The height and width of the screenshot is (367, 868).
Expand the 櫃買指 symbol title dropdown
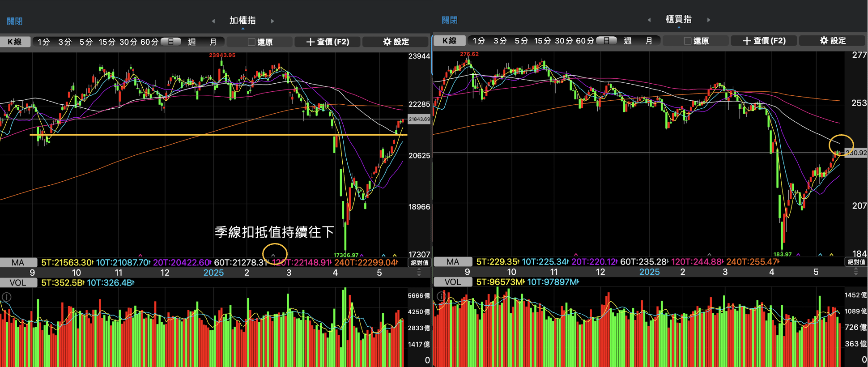pyautogui.click(x=678, y=20)
